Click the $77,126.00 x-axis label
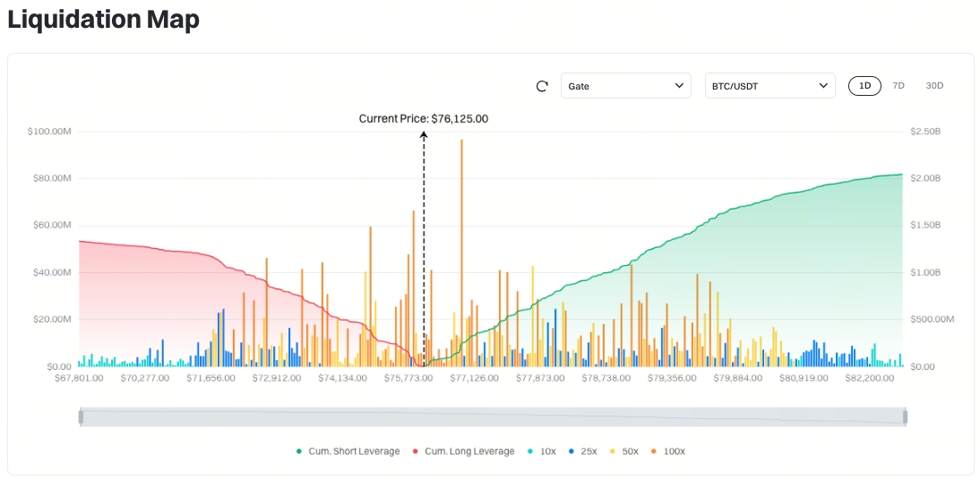This screenshot has height=480, width=980. coord(474,378)
